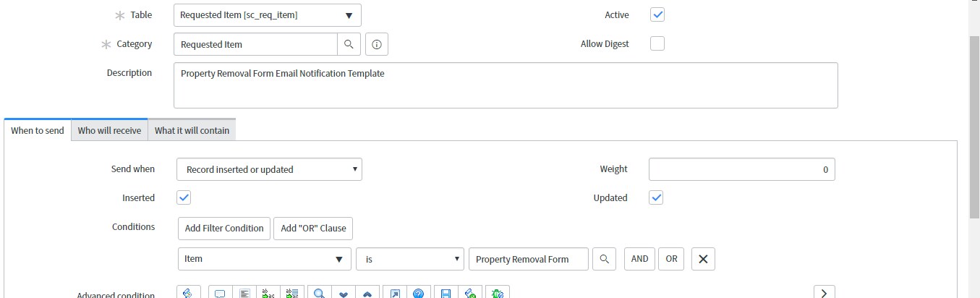Click the script editor help icon
Viewport: 980px width, 298px height.
[418, 293]
